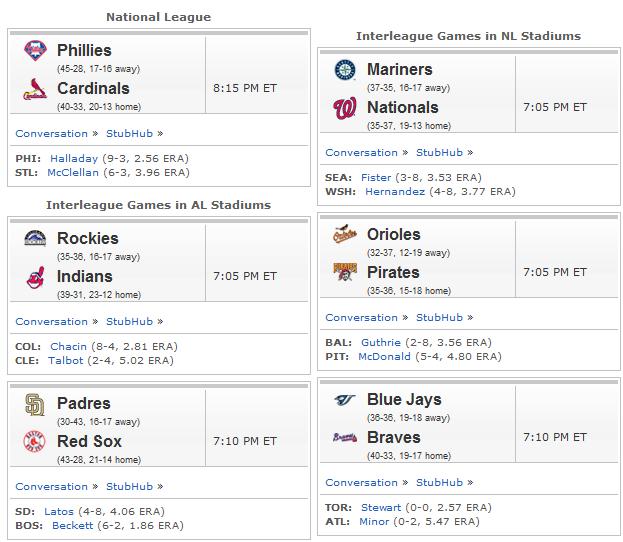Open StubHub link for Mariners-Nationals game
The width and height of the screenshot is (623, 542).
click(x=439, y=153)
